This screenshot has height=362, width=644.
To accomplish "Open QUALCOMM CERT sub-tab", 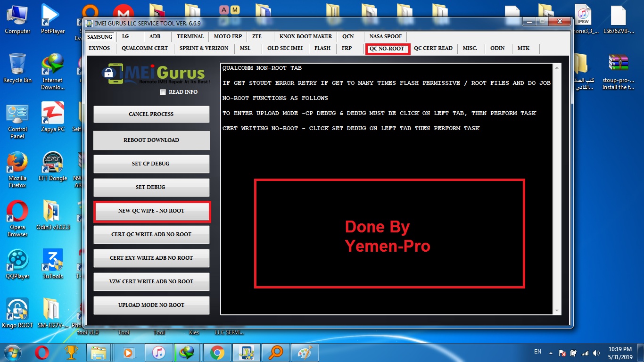I will pos(145,48).
